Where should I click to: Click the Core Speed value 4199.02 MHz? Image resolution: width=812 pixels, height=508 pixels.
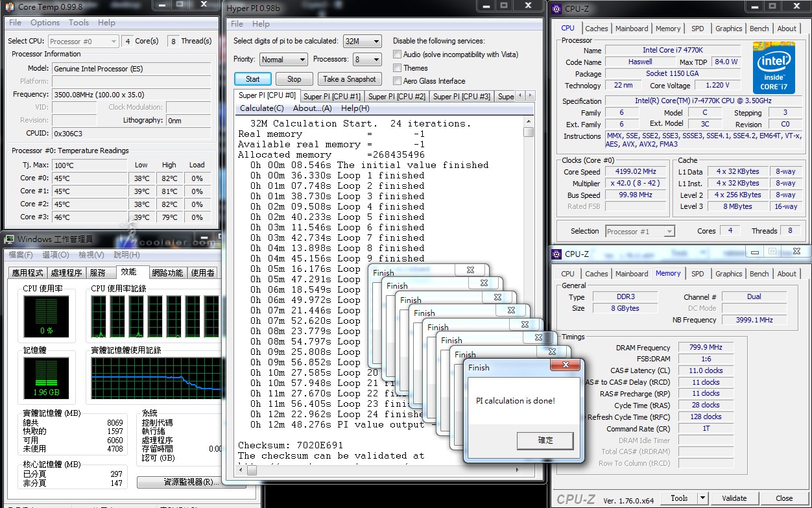pyautogui.click(x=637, y=172)
